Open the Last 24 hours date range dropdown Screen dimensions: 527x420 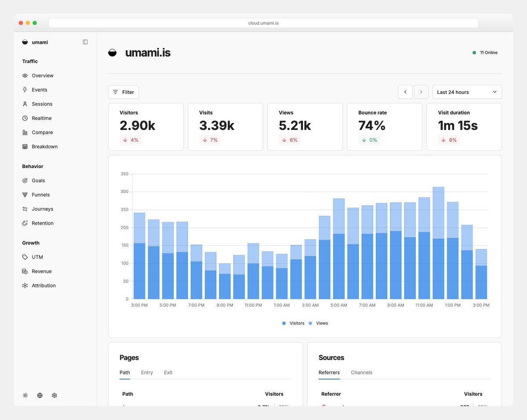click(467, 92)
